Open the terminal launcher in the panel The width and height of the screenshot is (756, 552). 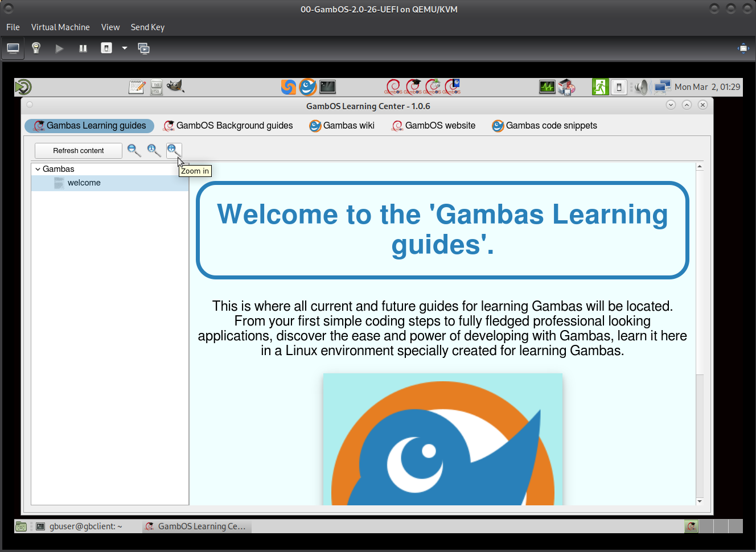coord(327,86)
